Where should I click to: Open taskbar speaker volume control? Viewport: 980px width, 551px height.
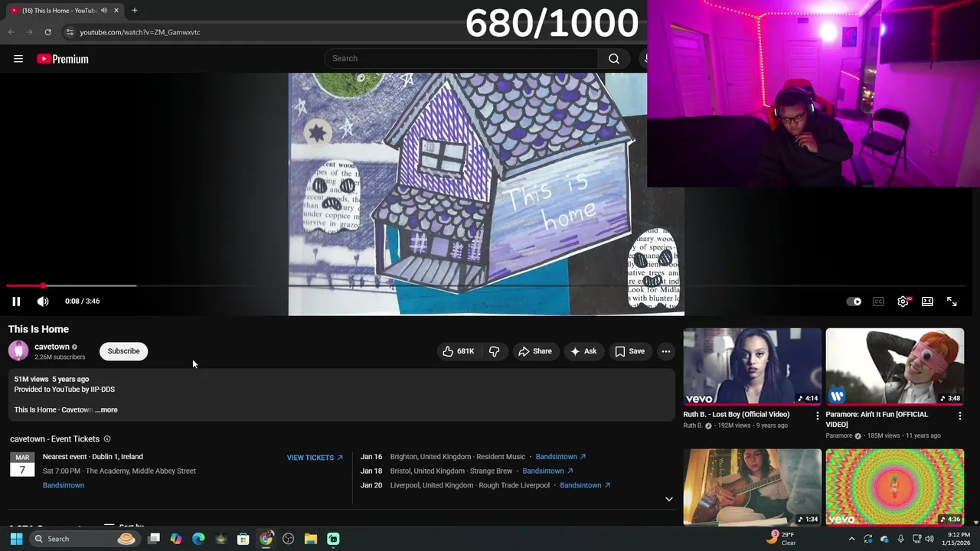[929, 539]
